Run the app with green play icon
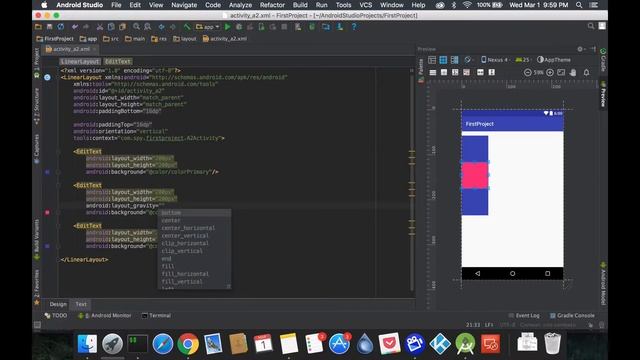Viewport: 640px width, 360px height. 227,27
